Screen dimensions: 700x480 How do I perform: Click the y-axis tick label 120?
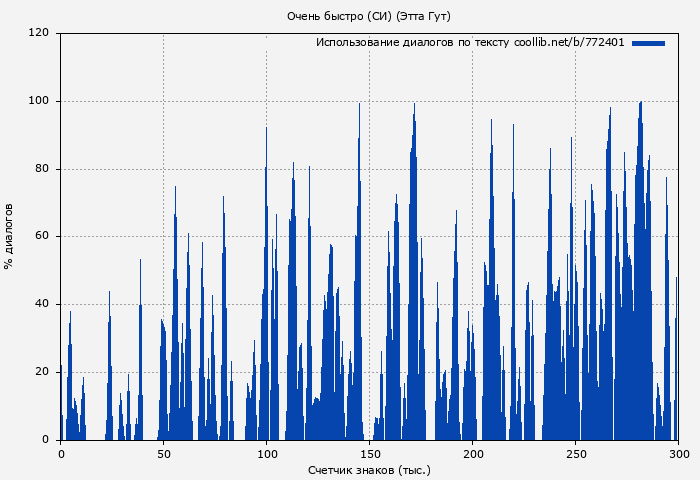[x=39, y=33]
